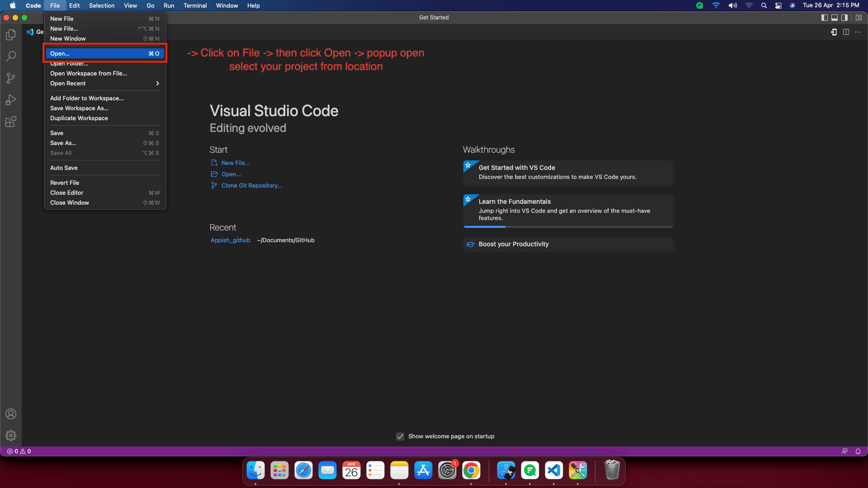Click the notifications bell in status bar
868x488 pixels.
(858, 451)
